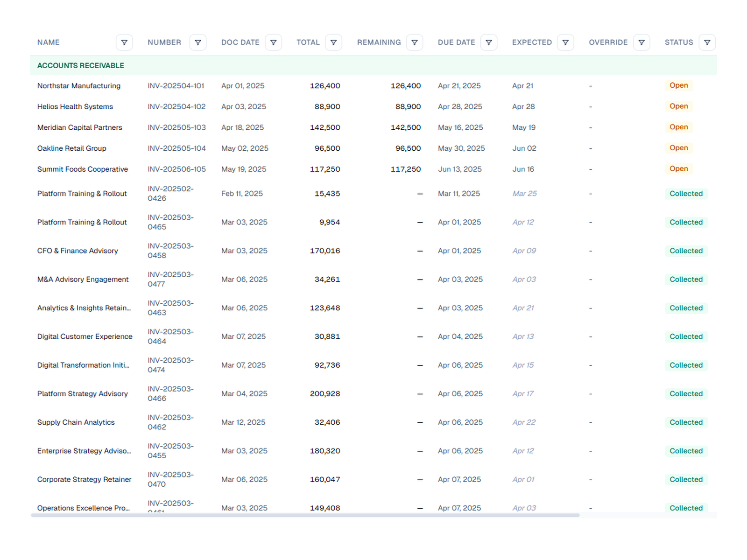The height and width of the screenshot is (560, 747).
Task: Select the Collected badge for CFO & Finance Advisory
Action: click(686, 251)
